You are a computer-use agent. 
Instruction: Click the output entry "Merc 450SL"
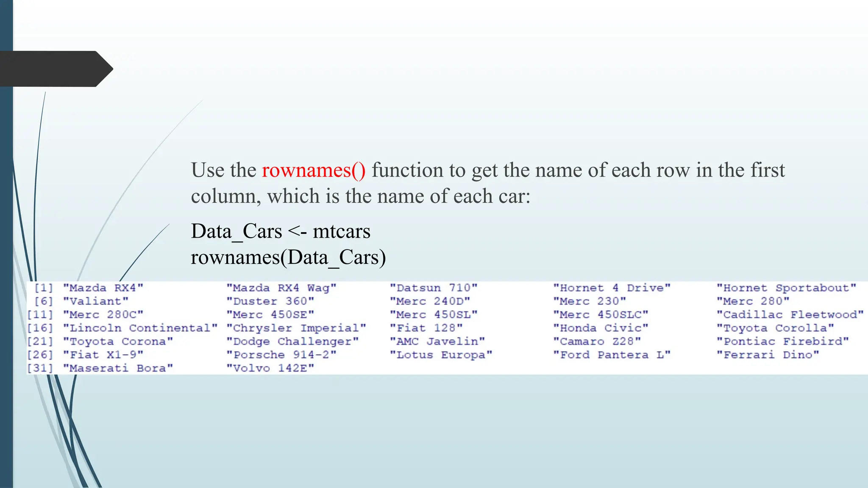[x=434, y=315]
